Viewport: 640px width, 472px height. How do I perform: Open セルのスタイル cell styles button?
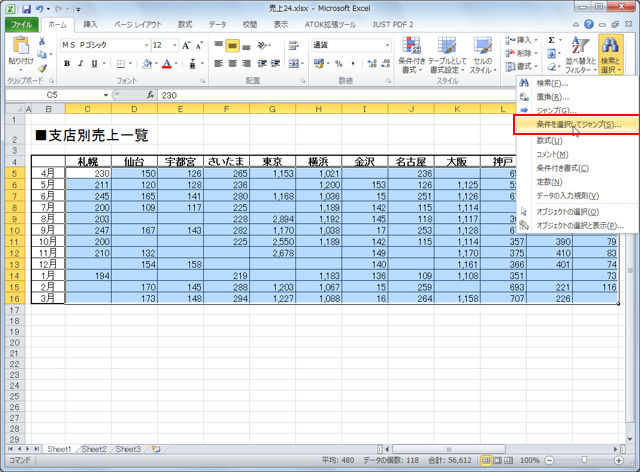click(482, 55)
